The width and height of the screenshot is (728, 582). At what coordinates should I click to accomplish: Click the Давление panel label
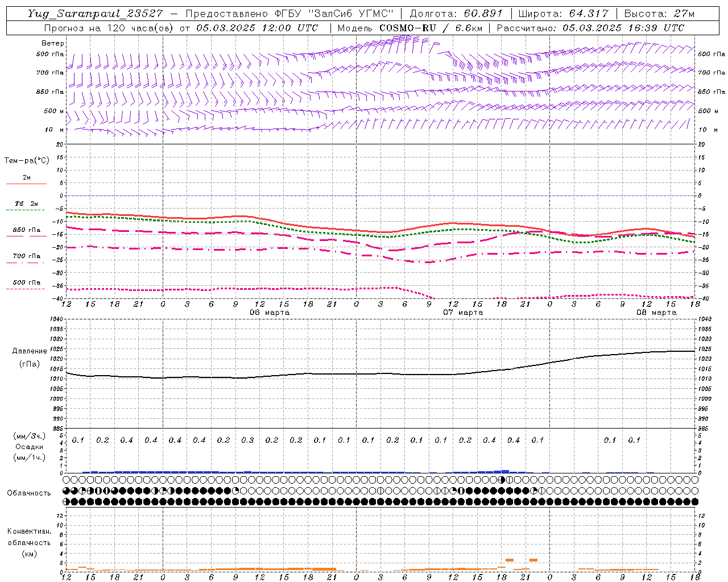pyautogui.click(x=30, y=351)
